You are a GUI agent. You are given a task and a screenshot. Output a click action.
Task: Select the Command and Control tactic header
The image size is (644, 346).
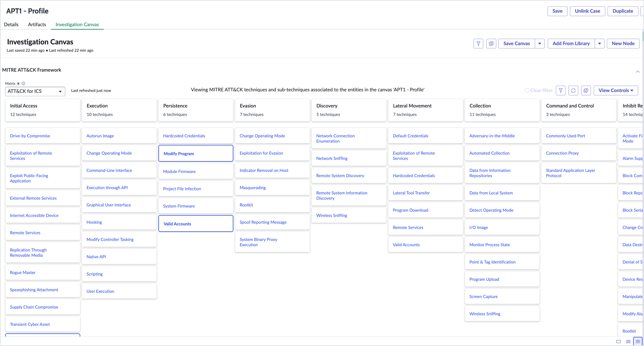(x=579, y=110)
